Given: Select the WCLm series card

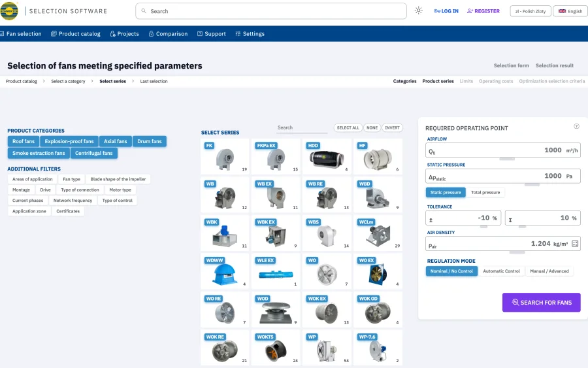Looking at the screenshot, I should click(378, 233).
